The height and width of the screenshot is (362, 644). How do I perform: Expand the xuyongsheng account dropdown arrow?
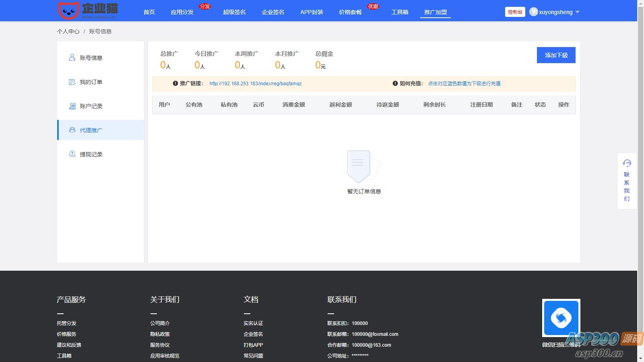[x=578, y=12]
